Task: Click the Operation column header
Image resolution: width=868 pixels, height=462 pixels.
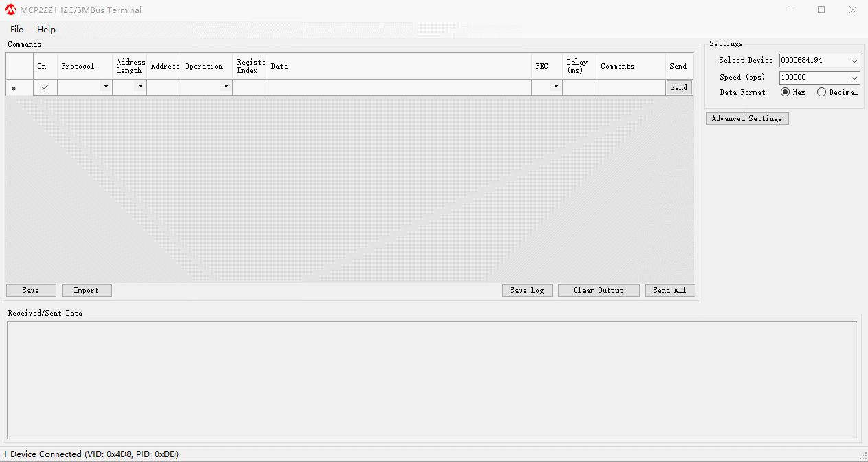Action: tap(207, 66)
